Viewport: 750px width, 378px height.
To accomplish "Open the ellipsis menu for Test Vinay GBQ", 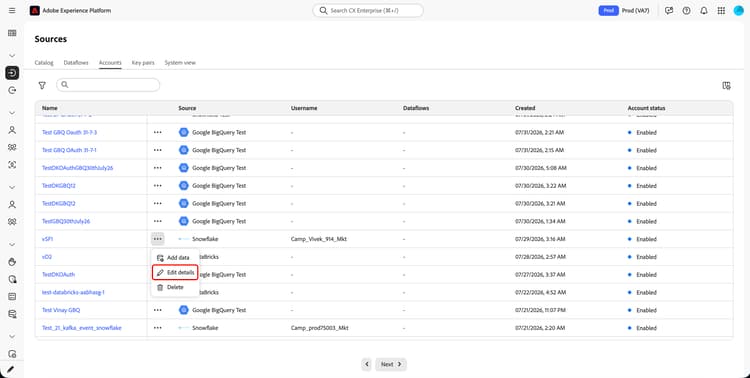I will pos(157,310).
